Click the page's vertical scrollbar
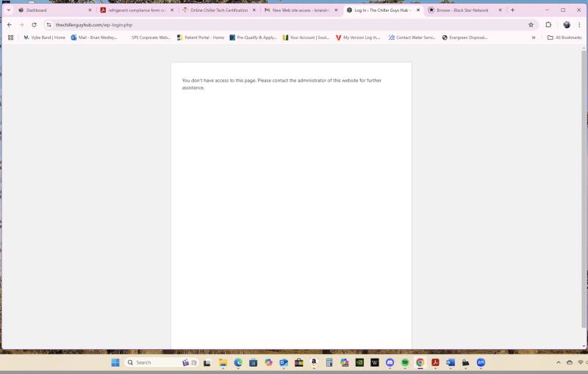This screenshot has height=374, width=588. pyautogui.click(x=584, y=189)
